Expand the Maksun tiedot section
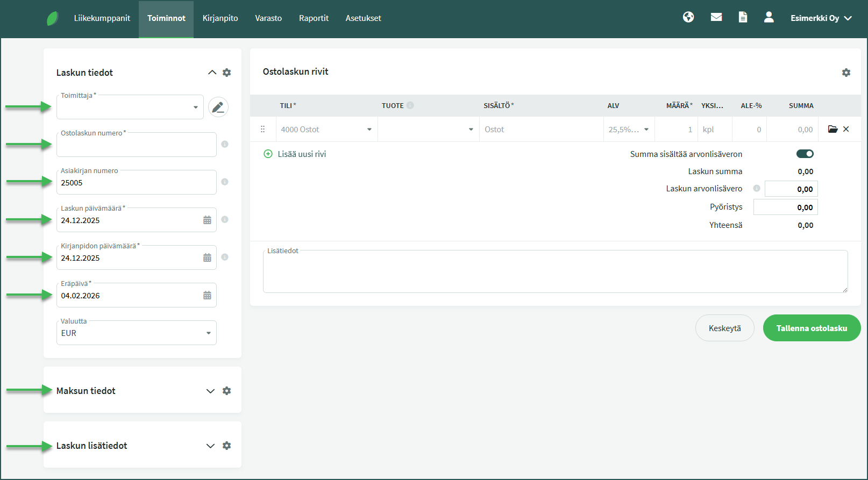 point(210,391)
